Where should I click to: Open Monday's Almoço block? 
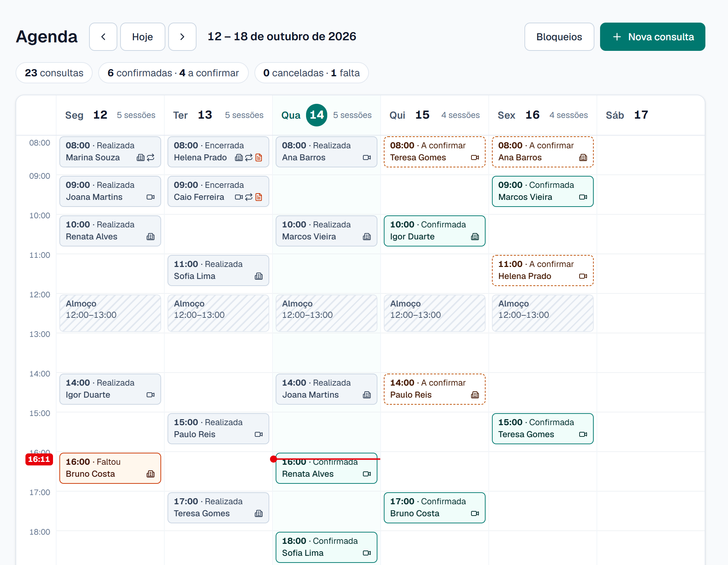110,313
